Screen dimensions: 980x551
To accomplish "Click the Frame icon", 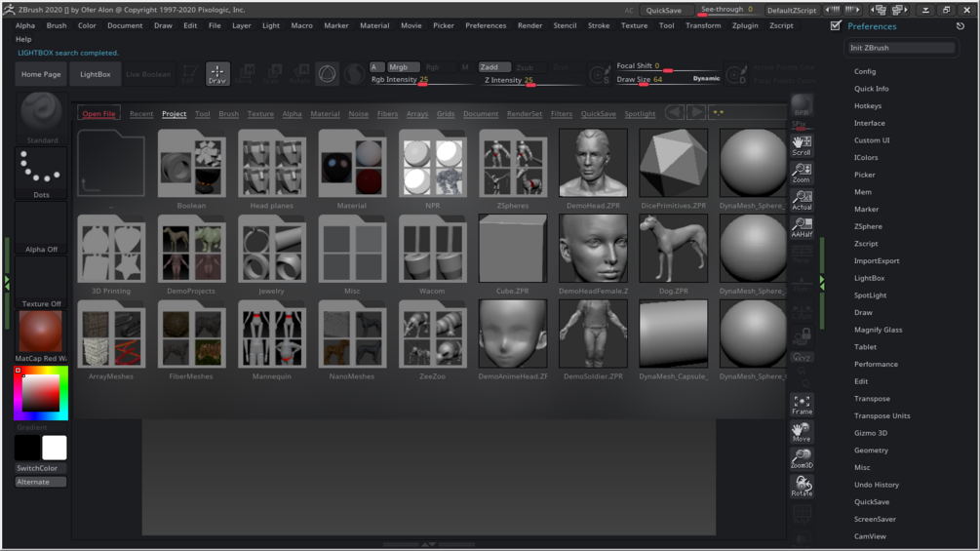I will [x=802, y=405].
